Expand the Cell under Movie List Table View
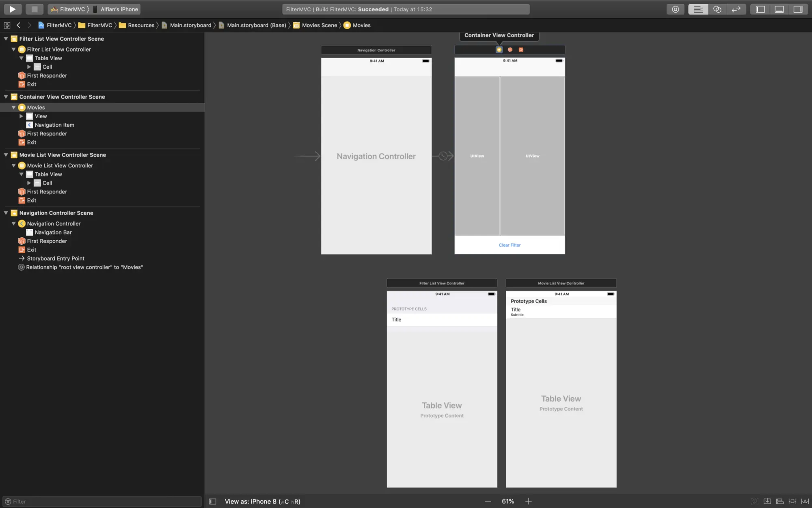812x508 pixels. point(29,183)
